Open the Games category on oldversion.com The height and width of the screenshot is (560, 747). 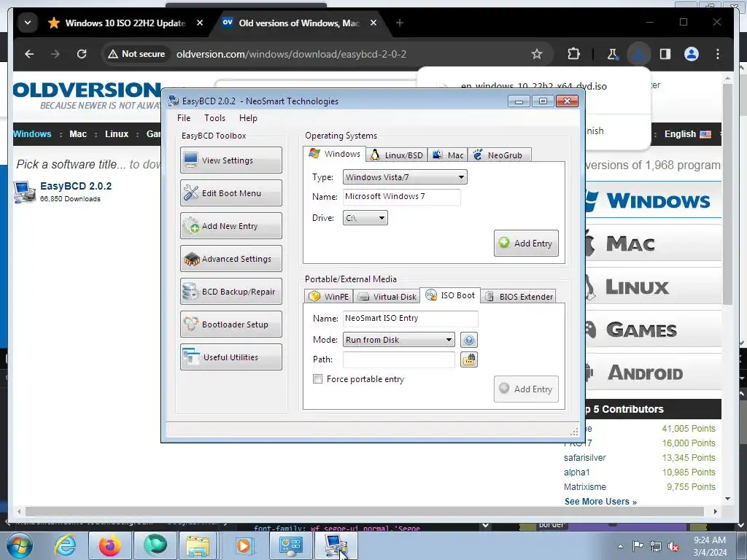click(x=653, y=330)
